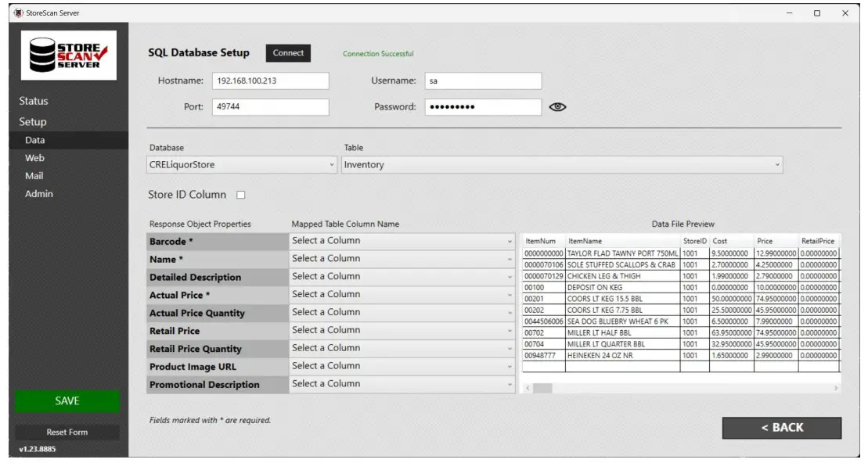Click the preview scrollbar left arrow
The image size is (868, 463).
528,389
